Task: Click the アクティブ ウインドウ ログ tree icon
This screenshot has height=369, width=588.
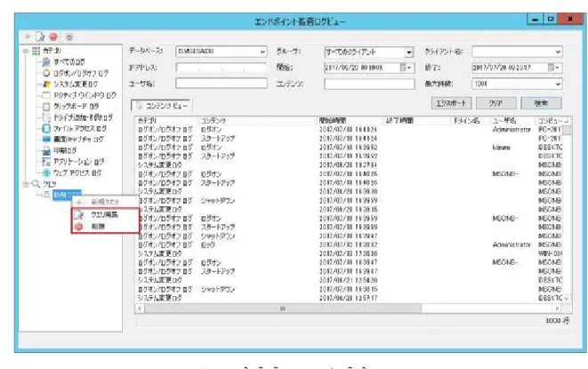Action: tap(46, 95)
